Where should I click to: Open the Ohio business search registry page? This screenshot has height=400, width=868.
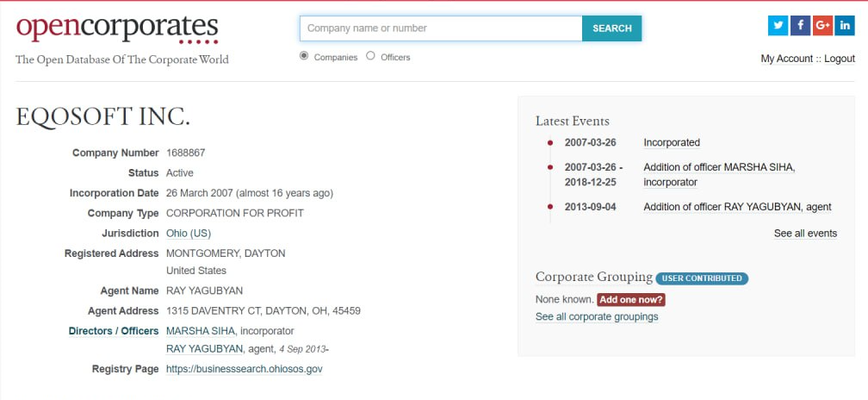click(x=245, y=369)
